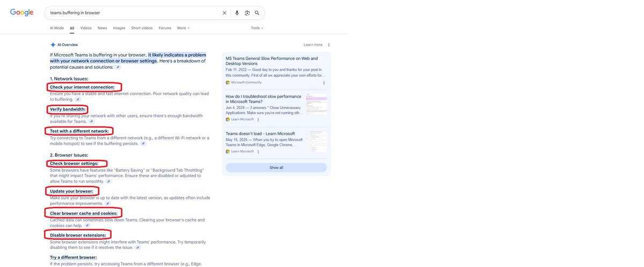Image resolution: width=644 pixels, height=267 pixels.
Task: Click the Show all sources button
Action: pos(276,167)
